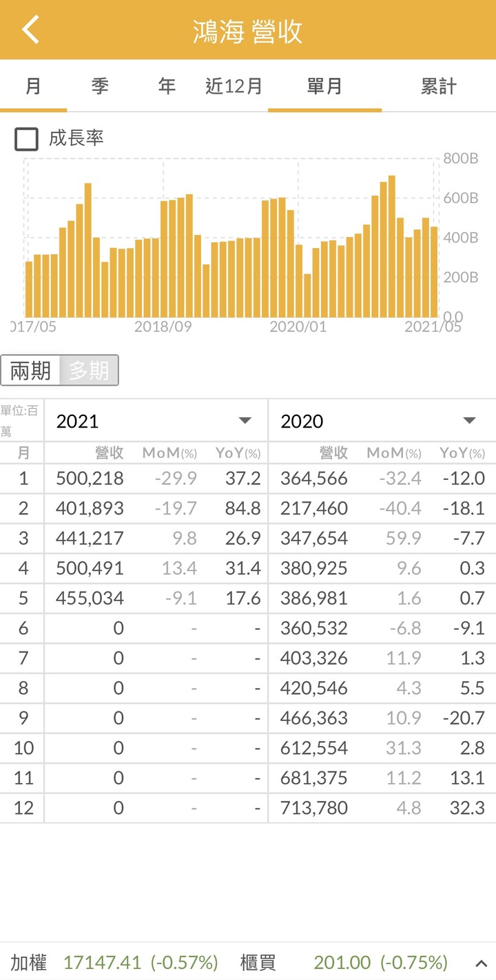
Task: Switch to the 年 tab
Action: tap(167, 86)
